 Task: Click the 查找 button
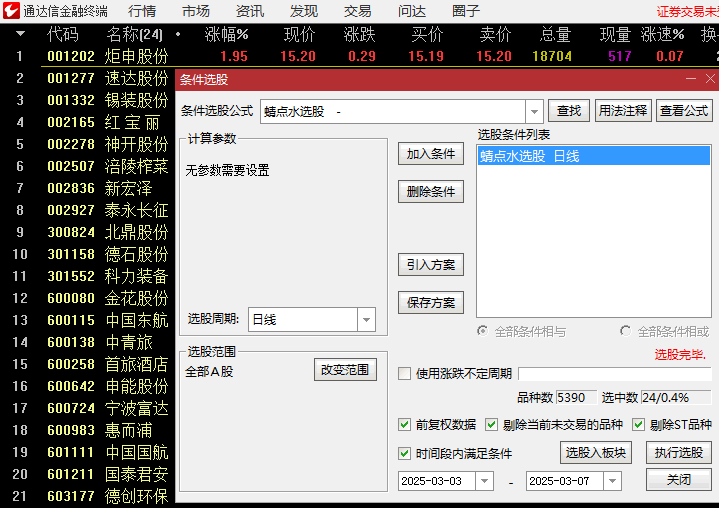[569, 110]
